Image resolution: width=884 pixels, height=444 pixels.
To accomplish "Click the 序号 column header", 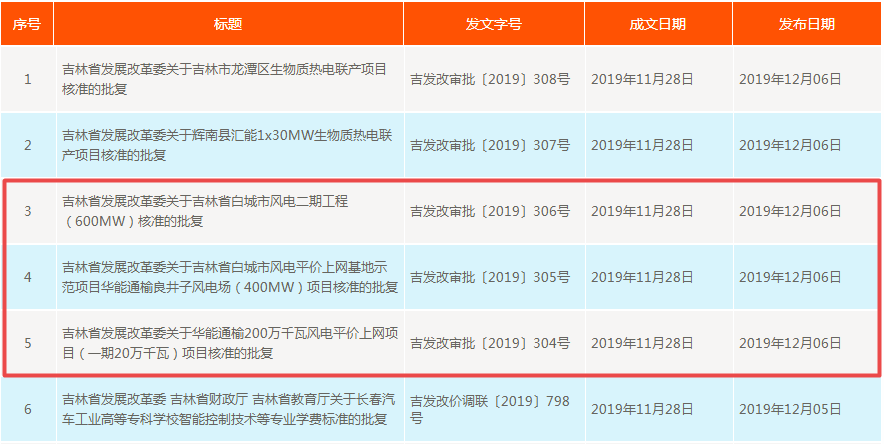I will 27,24.
